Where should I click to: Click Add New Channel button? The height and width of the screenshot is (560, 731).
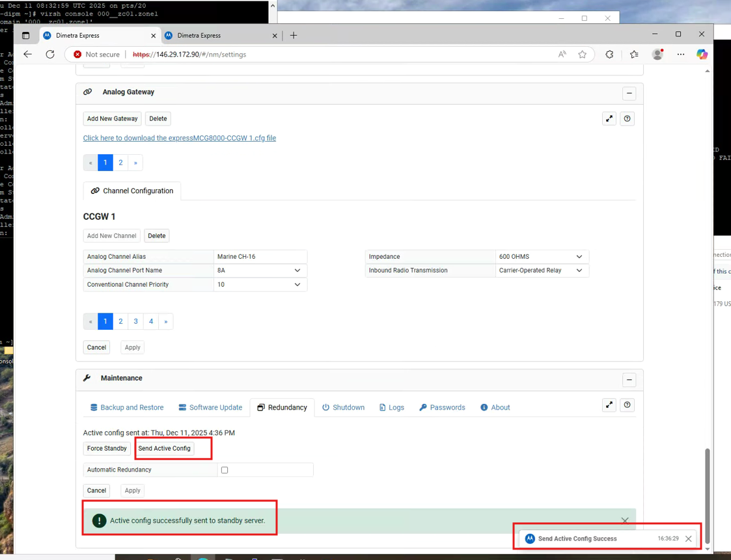(x=111, y=235)
